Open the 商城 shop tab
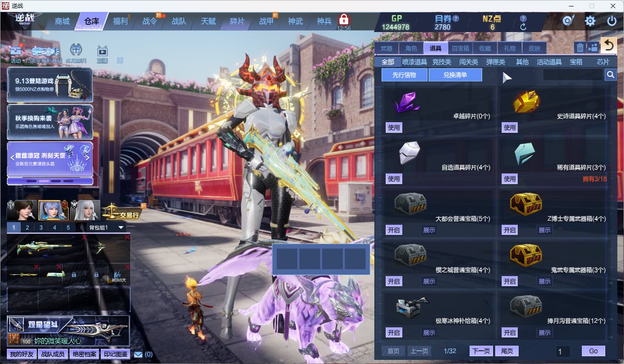This screenshot has width=624, height=364. [x=62, y=21]
